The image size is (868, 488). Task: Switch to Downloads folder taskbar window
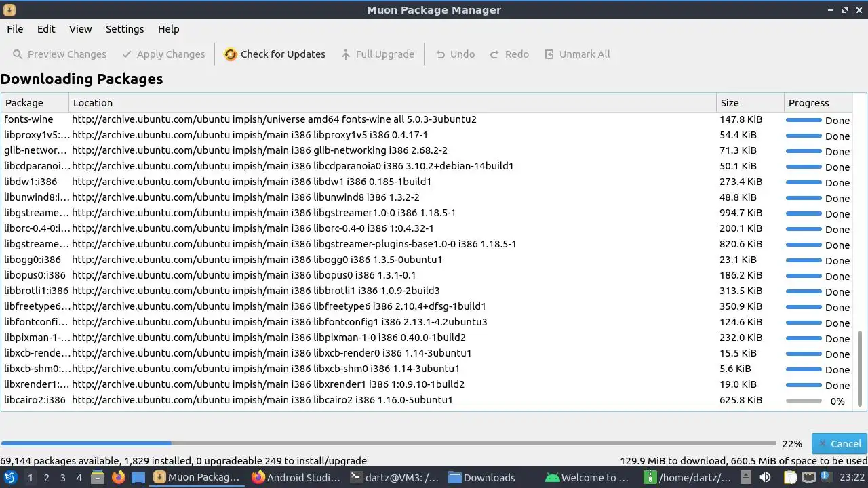click(x=493, y=477)
